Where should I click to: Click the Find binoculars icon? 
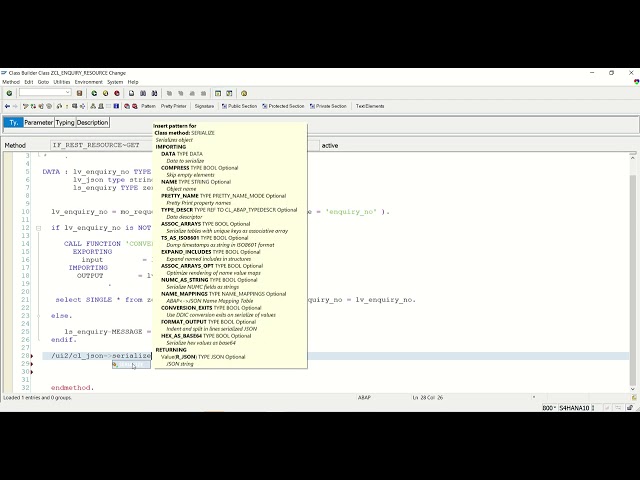(143, 93)
